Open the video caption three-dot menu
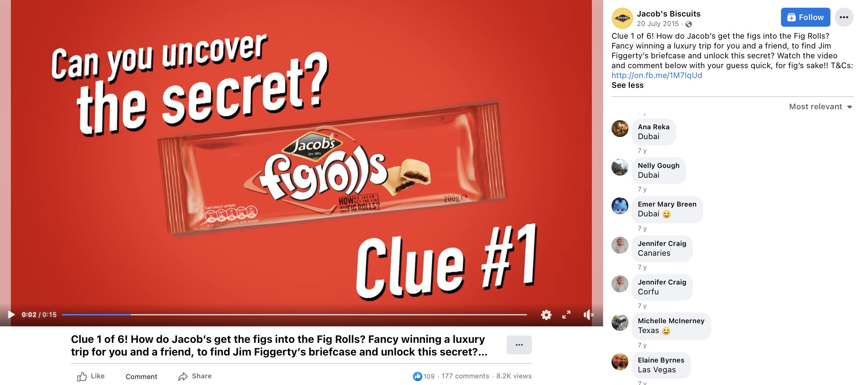The width and height of the screenshot is (868, 385). click(x=519, y=345)
